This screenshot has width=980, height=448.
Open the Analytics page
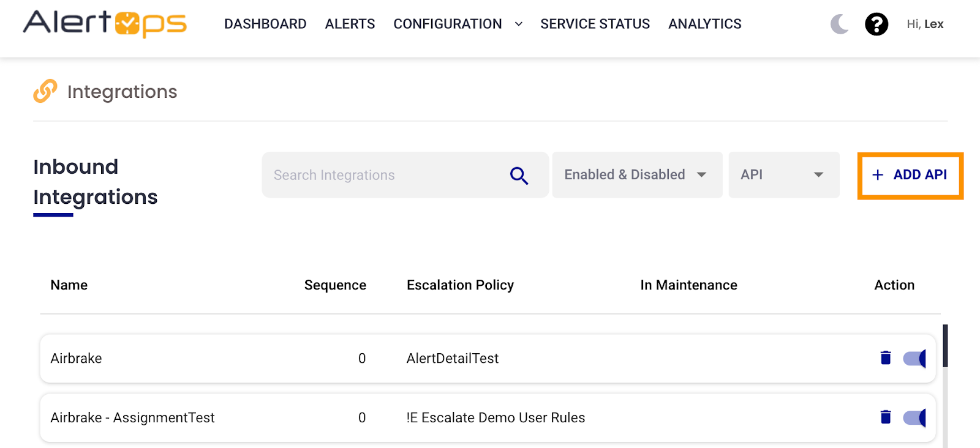click(x=704, y=24)
